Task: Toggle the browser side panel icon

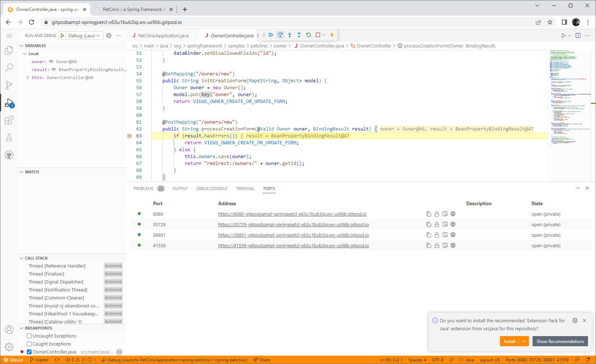Action: 564,22
